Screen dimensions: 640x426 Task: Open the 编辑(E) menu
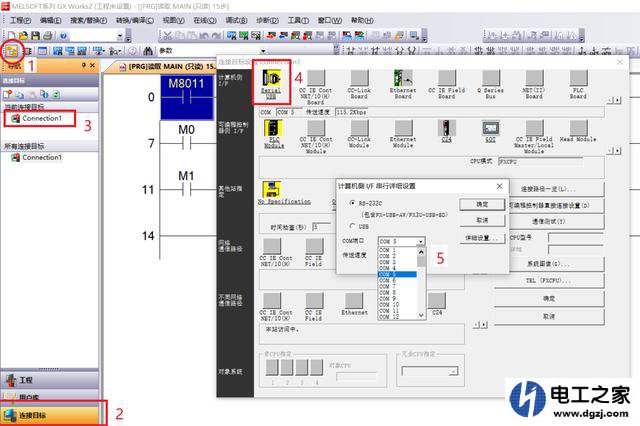click(x=51, y=20)
